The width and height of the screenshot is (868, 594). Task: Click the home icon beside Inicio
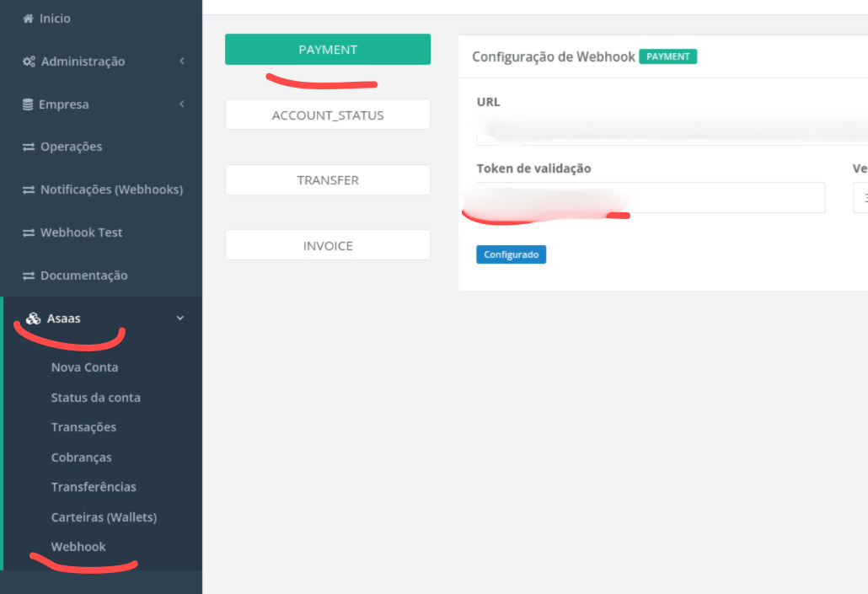point(28,19)
